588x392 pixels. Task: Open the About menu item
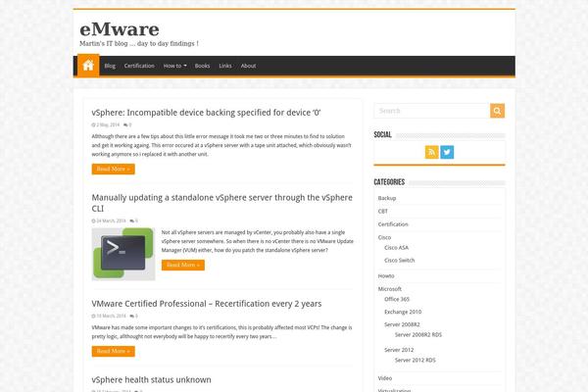pyautogui.click(x=248, y=66)
